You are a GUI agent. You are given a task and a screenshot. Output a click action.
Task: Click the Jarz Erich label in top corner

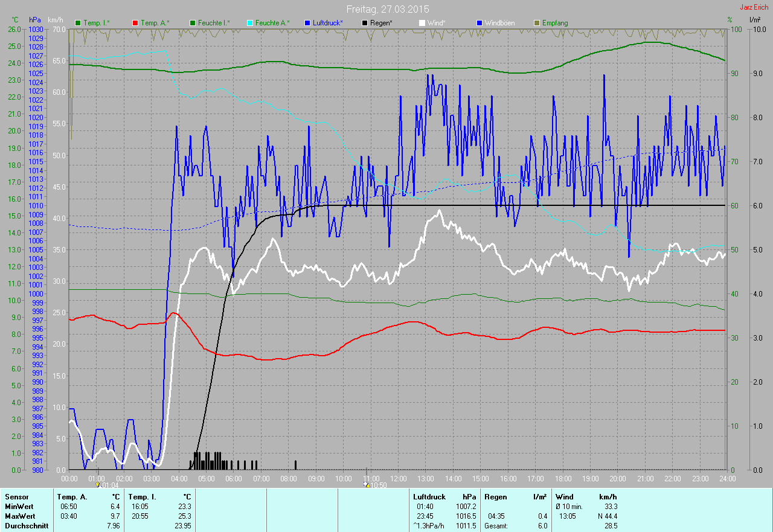click(754, 8)
